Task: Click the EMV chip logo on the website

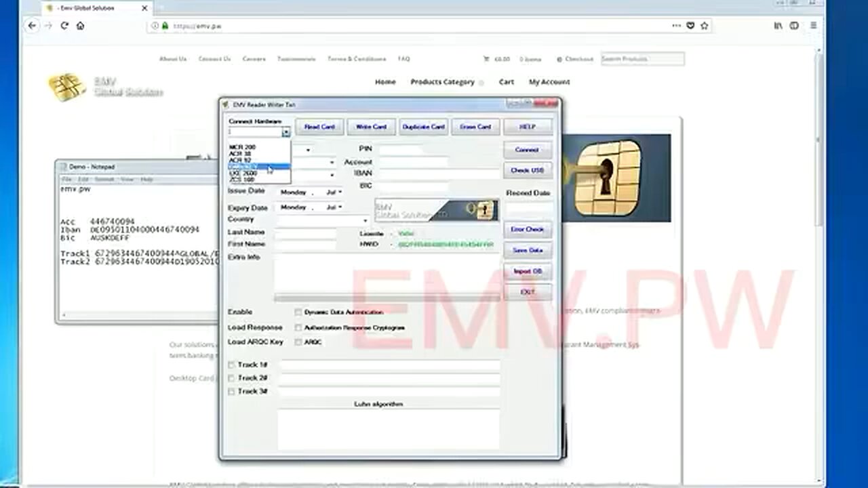Action: [x=66, y=87]
